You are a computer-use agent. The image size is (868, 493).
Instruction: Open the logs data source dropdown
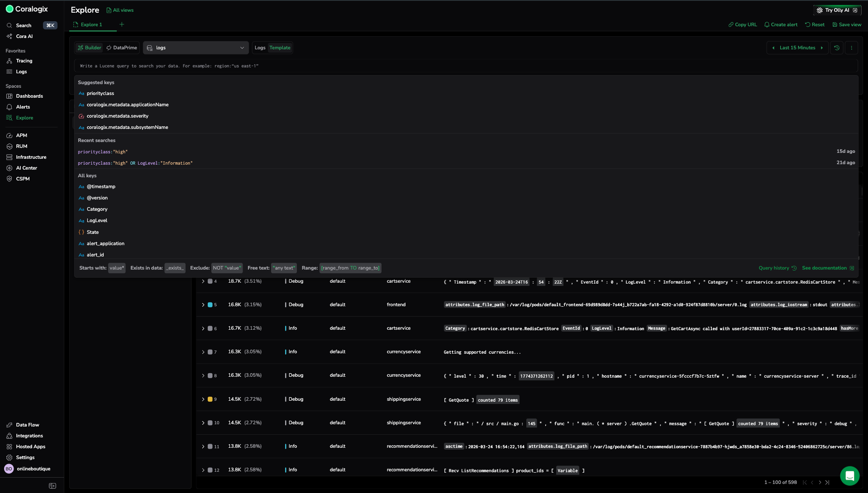click(x=196, y=48)
